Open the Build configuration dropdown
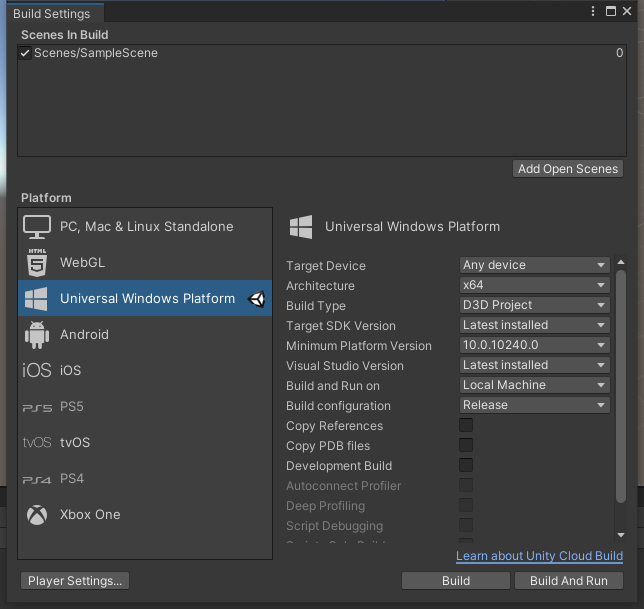 pyautogui.click(x=534, y=405)
